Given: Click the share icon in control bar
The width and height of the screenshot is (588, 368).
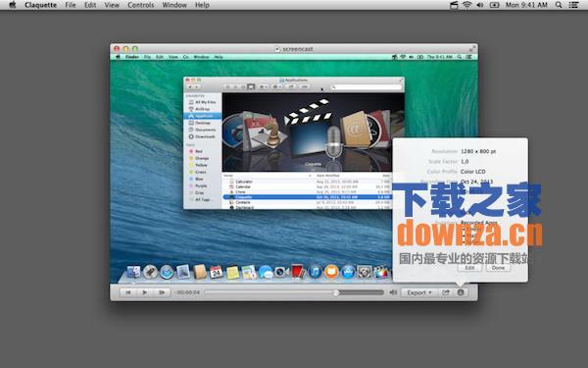Looking at the screenshot, I should coord(446,292).
